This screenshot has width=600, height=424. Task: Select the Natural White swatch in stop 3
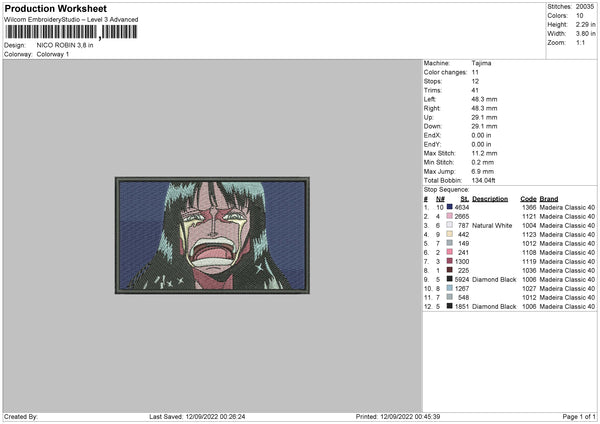pos(450,225)
